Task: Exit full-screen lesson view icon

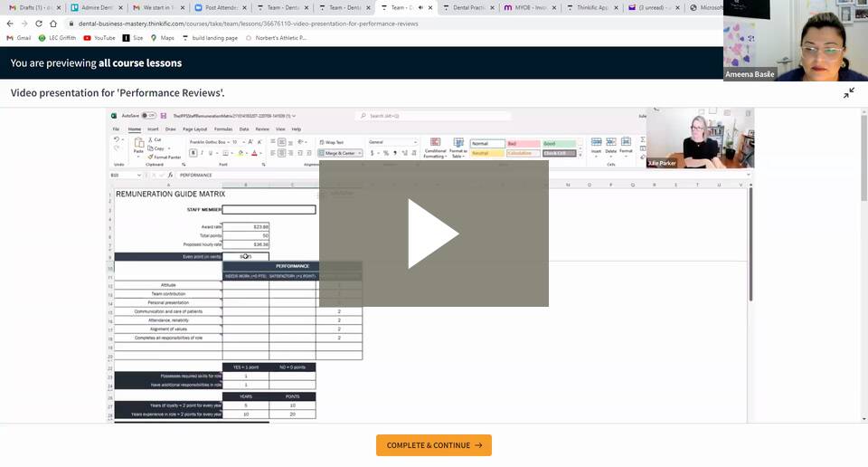Action: pos(849,93)
